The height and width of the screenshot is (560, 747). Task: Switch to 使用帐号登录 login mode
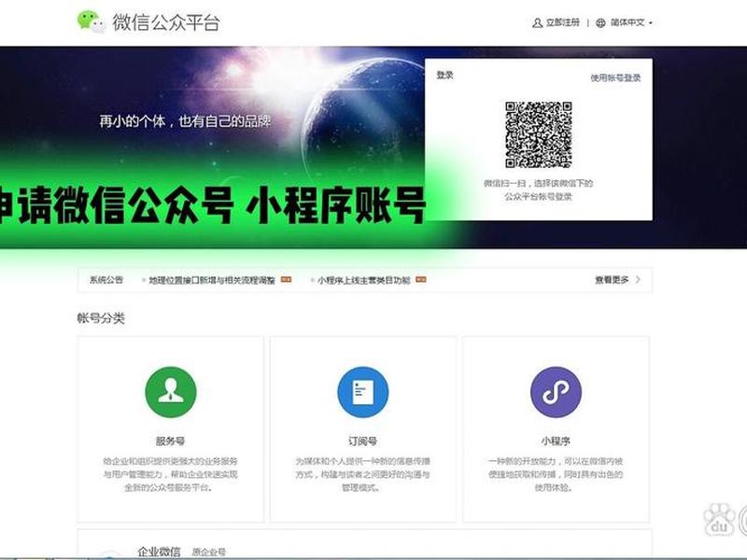coord(615,77)
